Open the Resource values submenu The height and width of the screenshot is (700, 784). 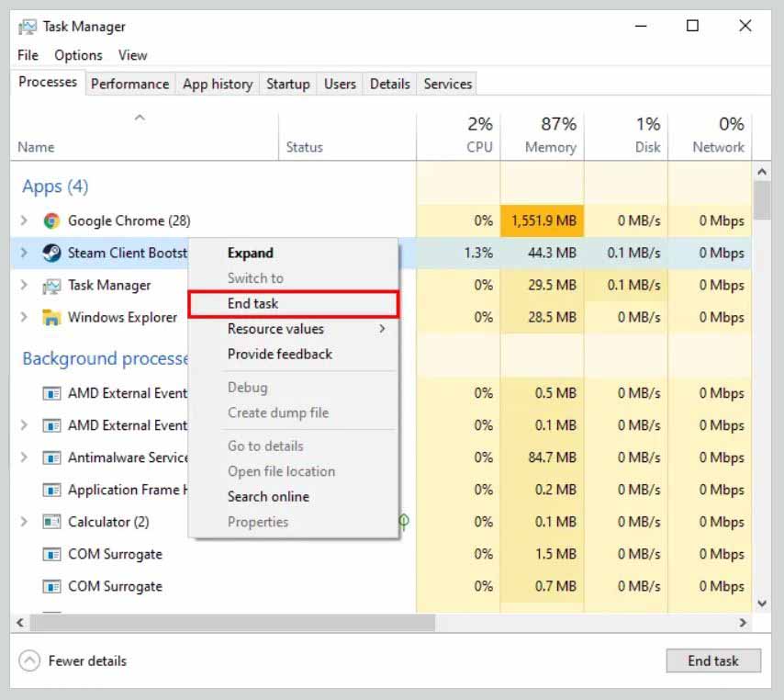pyautogui.click(x=275, y=328)
